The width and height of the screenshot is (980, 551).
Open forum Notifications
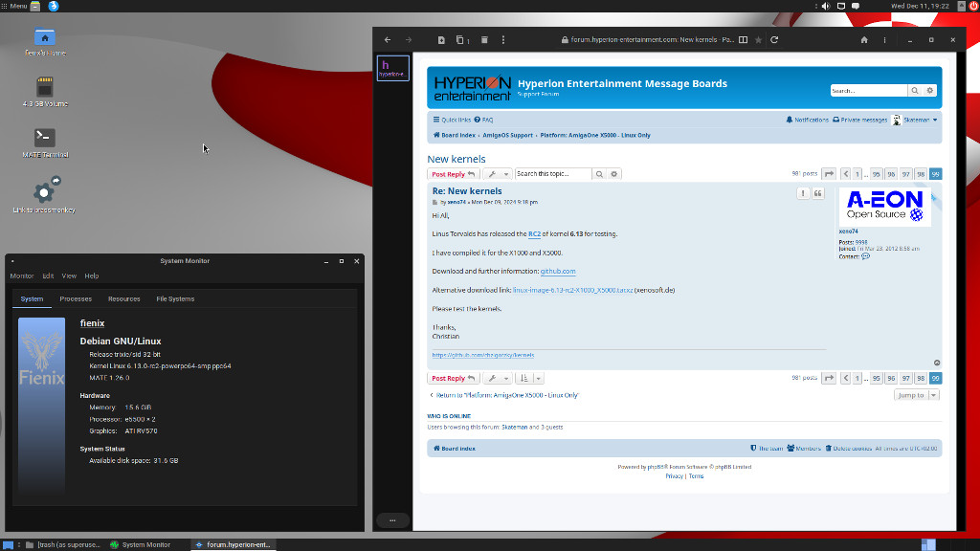pos(807,120)
